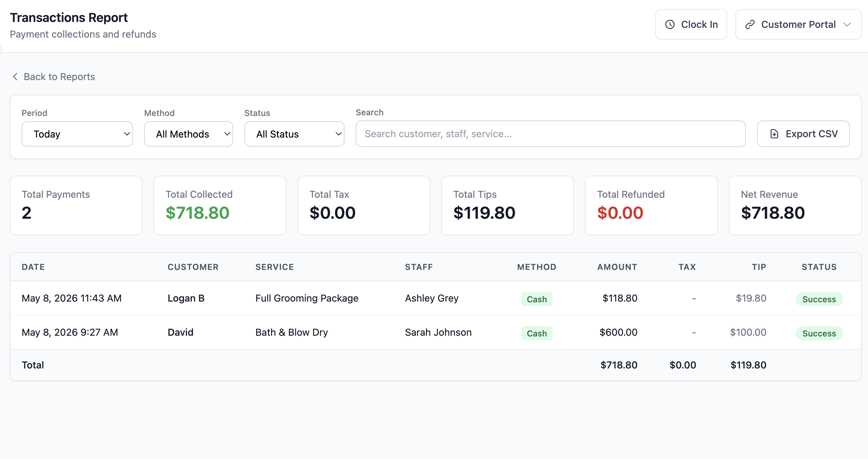The image size is (868, 459).
Task: Click total tax $0.00 in footer row
Action: click(683, 365)
